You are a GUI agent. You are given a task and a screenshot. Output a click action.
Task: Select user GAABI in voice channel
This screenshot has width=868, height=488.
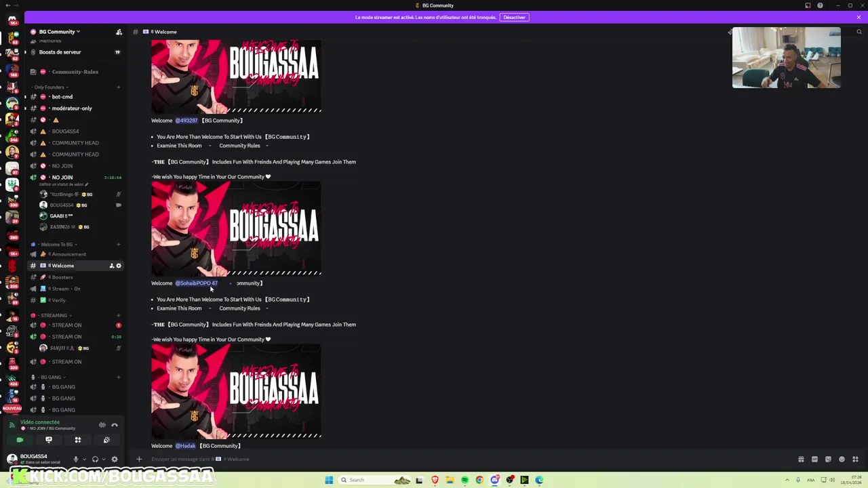[61, 216]
